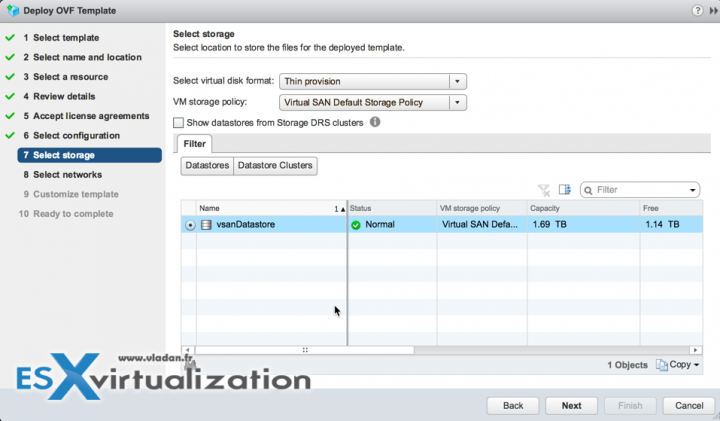Clear filters with the funnel icon
Viewport: 720px width, 421px height.
point(544,190)
